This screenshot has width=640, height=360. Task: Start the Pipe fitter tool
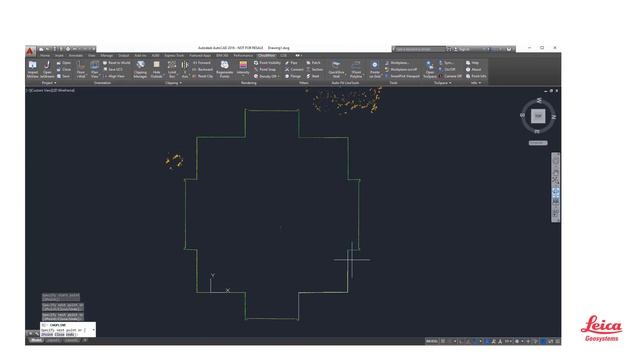pyautogui.click(x=292, y=63)
